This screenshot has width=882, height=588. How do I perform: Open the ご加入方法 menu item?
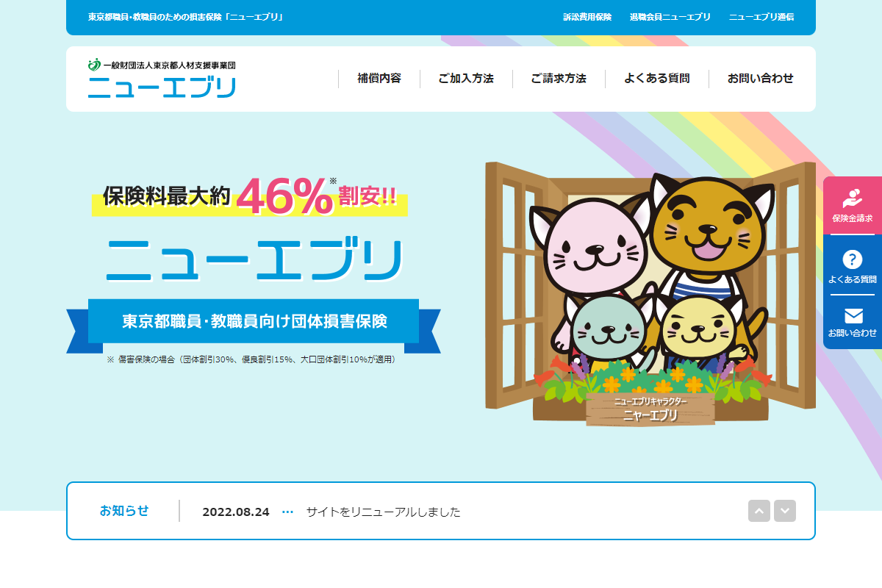(466, 79)
